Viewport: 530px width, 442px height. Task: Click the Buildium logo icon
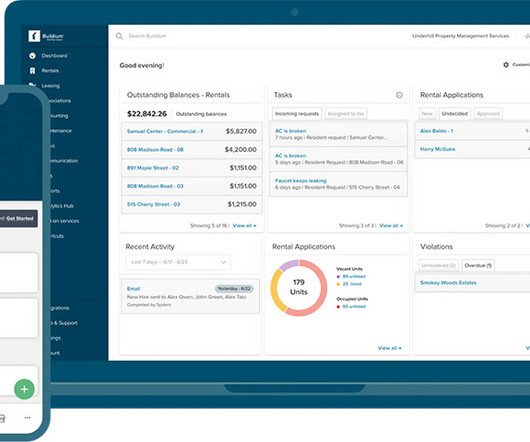(34, 36)
